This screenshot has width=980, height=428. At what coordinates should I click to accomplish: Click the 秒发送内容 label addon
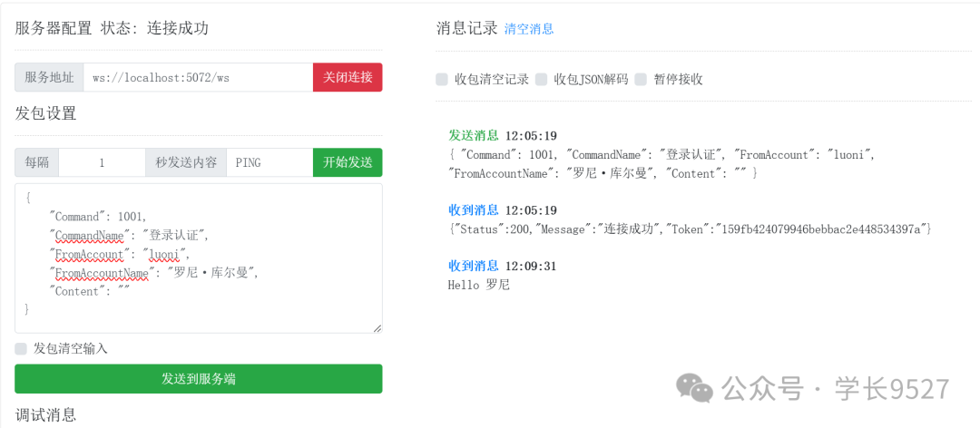pyautogui.click(x=185, y=162)
